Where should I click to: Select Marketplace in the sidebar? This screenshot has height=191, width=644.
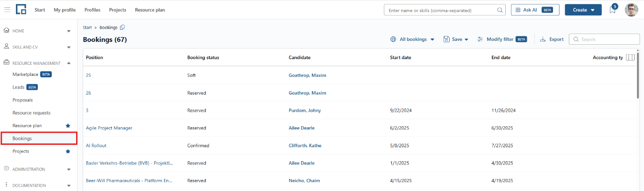coord(25,75)
